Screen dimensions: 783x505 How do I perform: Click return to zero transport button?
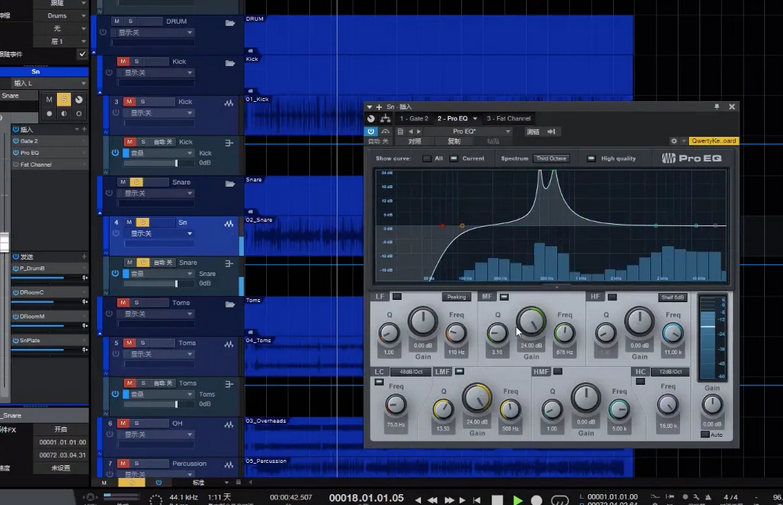(x=477, y=500)
